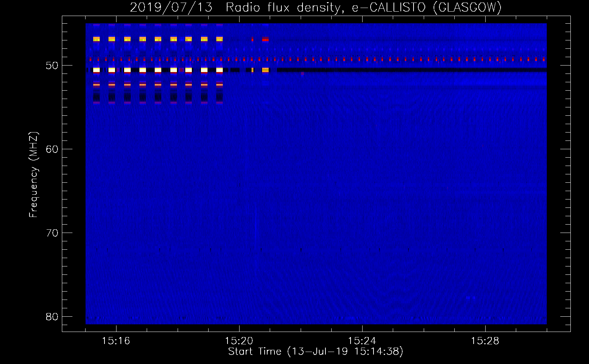Click the spectrogram at 15:20 and 60 MHz
The height and width of the screenshot is (364, 589).
(239, 149)
